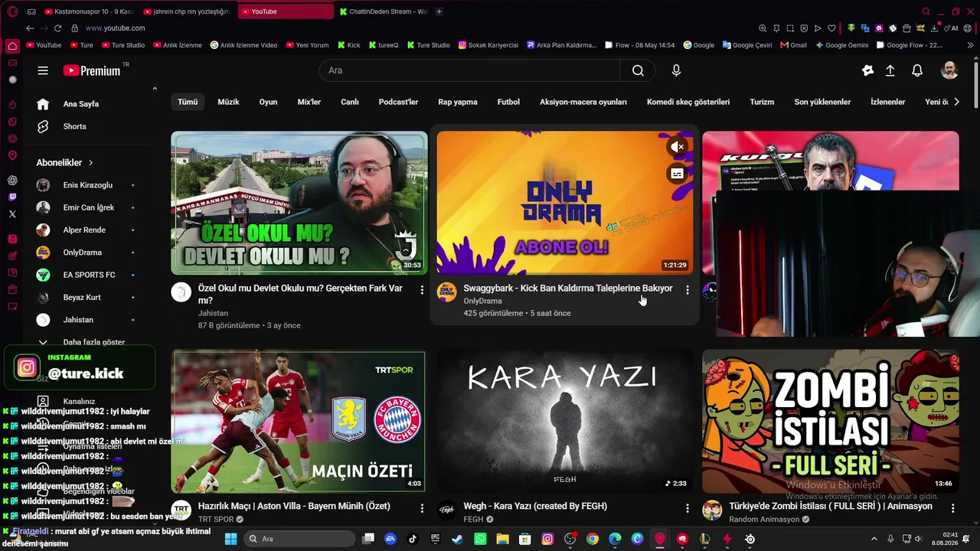Open Alper Rende subscription channel

pyautogui.click(x=88, y=230)
